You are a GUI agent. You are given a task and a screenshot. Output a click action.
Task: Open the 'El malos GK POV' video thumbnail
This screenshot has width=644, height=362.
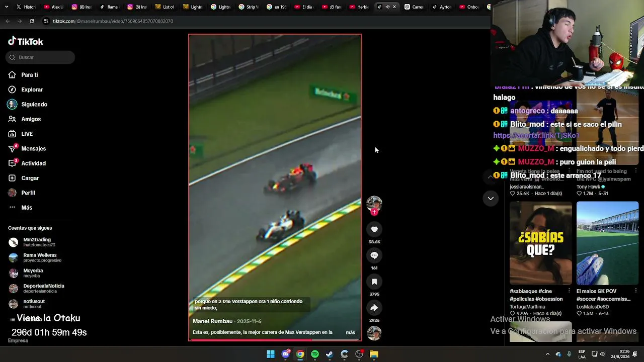click(x=608, y=243)
